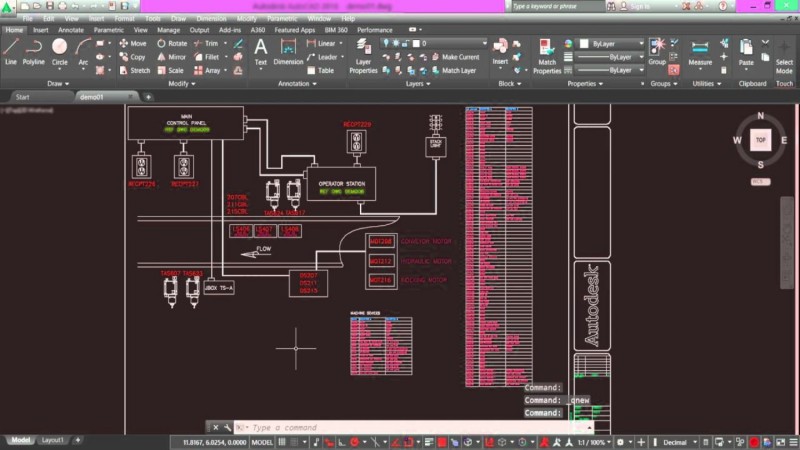Expand the Block panel

click(x=510, y=84)
